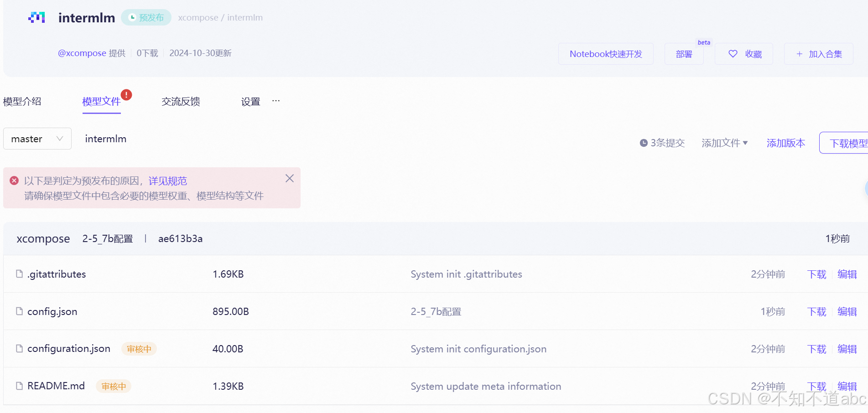The width and height of the screenshot is (868, 413).
Task: Click xcompose commit author name
Action: tap(43, 238)
